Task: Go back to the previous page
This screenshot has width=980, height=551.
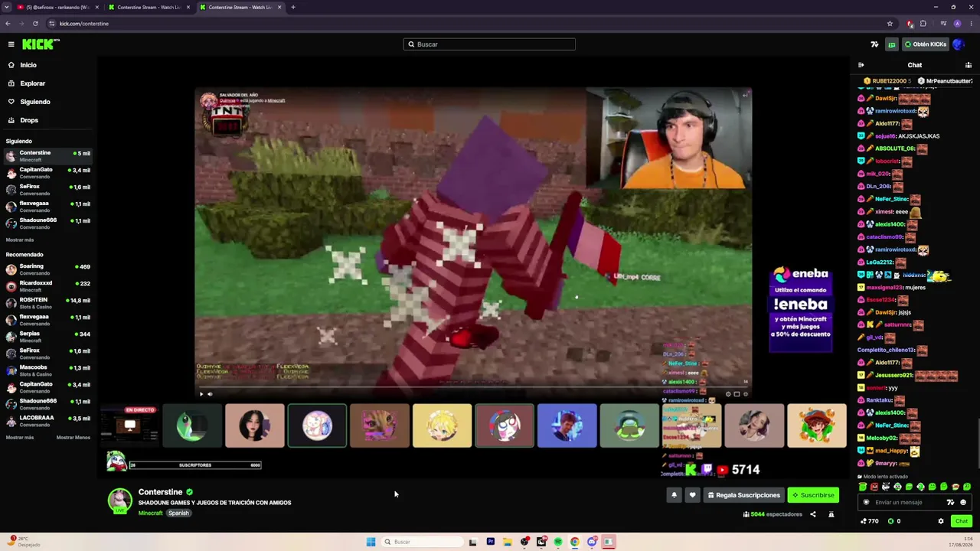Action: (x=8, y=24)
